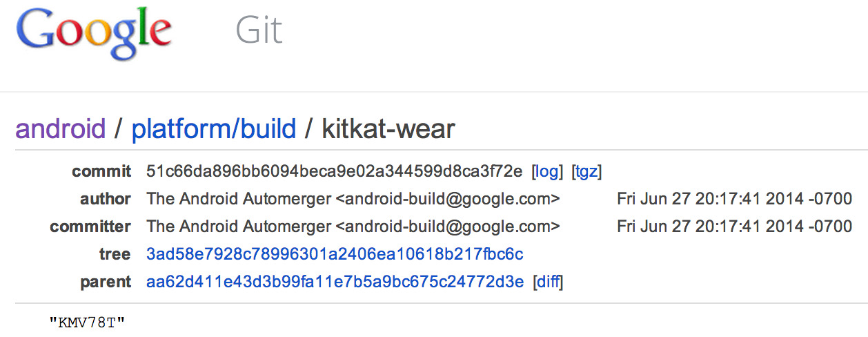Open the parent commit aa62d411 link
The image size is (868, 337).
click(335, 282)
